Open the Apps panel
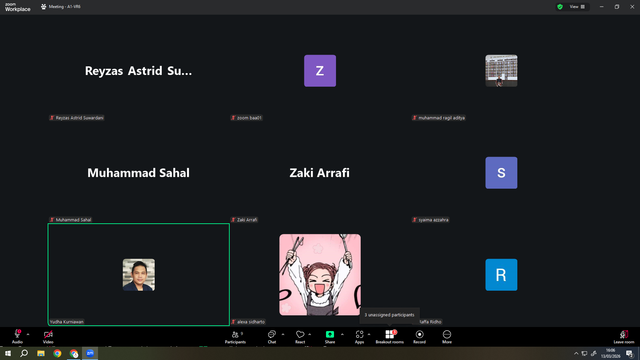The width and height of the screenshot is (640, 360). click(359, 337)
